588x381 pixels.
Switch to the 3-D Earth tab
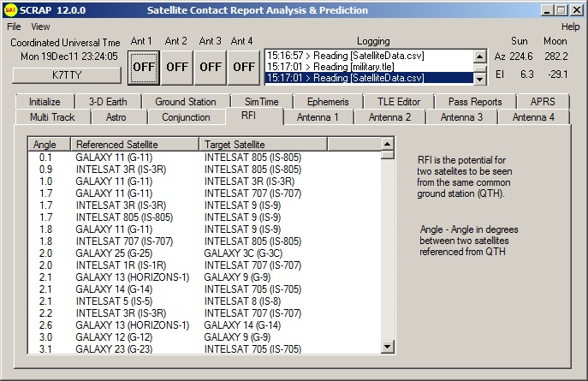click(108, 102)
